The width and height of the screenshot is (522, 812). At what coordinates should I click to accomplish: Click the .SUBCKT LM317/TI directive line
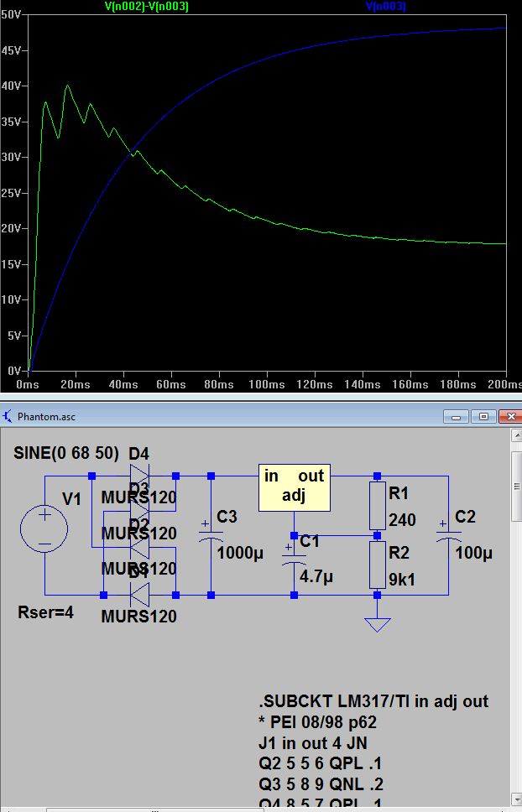[373, 701]
